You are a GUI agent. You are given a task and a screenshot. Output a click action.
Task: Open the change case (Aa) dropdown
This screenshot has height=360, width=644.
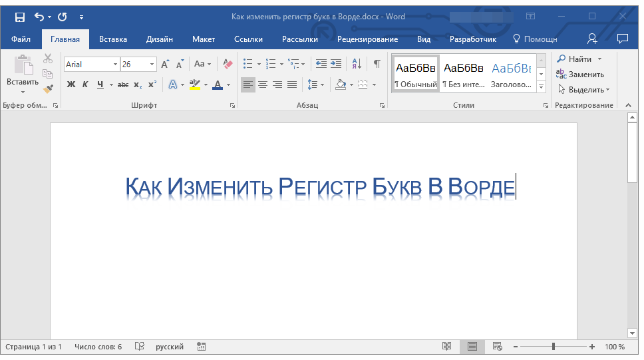point(202,64)
